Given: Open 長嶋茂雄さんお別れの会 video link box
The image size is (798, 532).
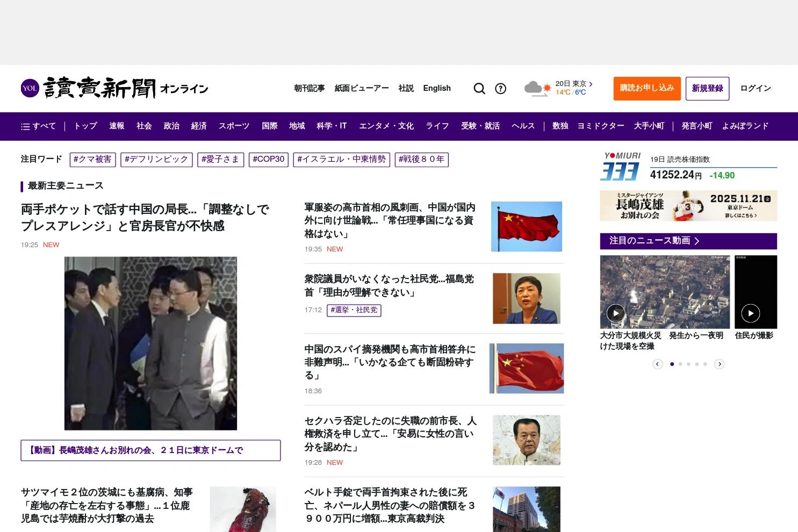Looking at the screenshot, I should (x=150, y=450).
